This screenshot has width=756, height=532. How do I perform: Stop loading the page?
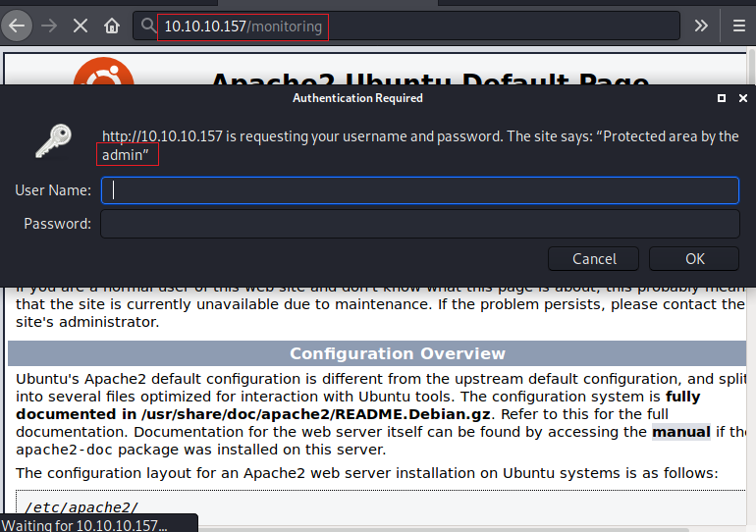81,26
